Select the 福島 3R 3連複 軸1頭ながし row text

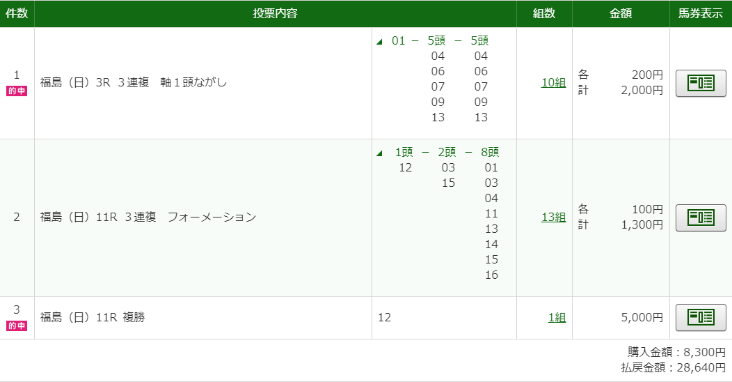point(133,83)
